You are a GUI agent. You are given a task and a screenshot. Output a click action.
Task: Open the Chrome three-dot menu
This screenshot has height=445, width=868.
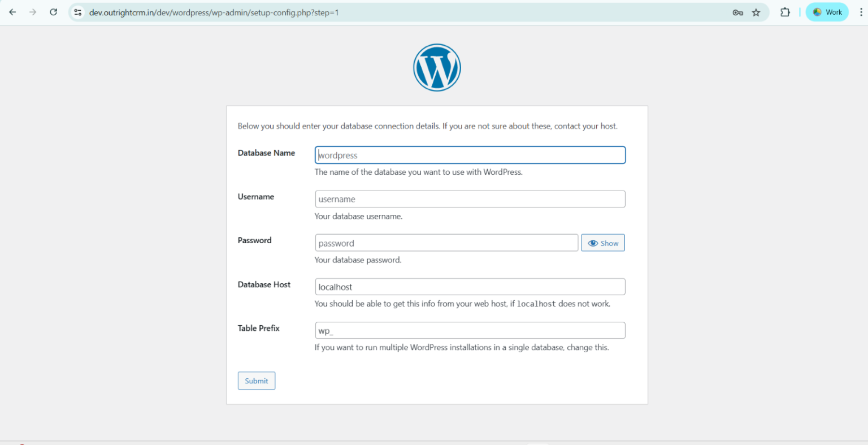[x=861, y=12]
